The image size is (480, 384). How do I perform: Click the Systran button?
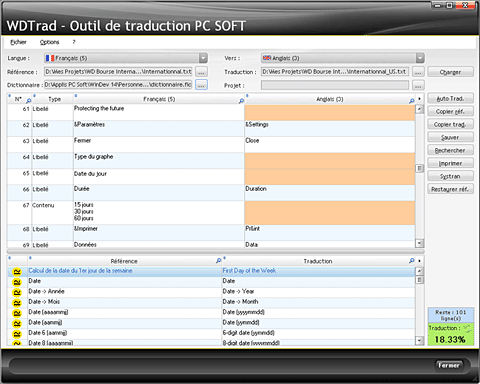[x=450, y=176]
